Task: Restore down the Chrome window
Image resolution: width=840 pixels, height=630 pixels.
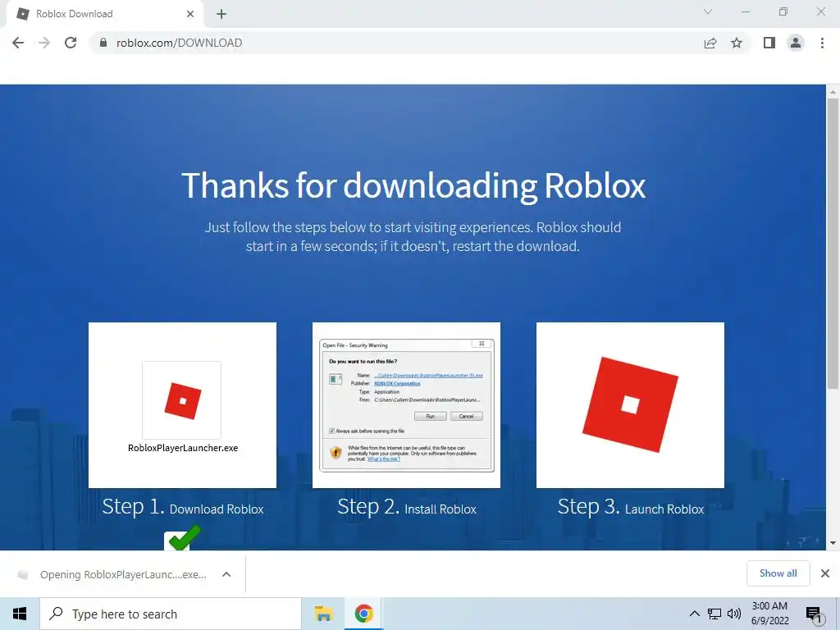Action: pos(783,11)
